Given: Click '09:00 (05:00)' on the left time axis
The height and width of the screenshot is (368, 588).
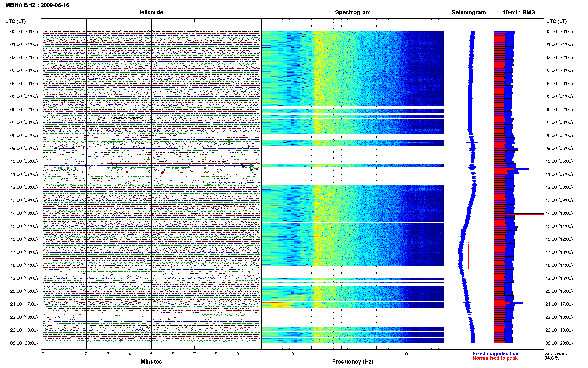Looking at the screenshot, I should click(x=24, y=148).
